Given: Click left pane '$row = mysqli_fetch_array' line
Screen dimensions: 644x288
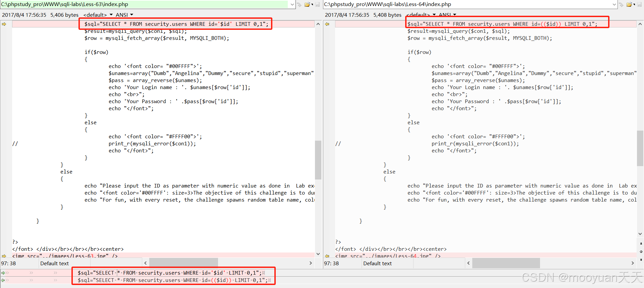Looking at the screenshot, I should (157, 38).
